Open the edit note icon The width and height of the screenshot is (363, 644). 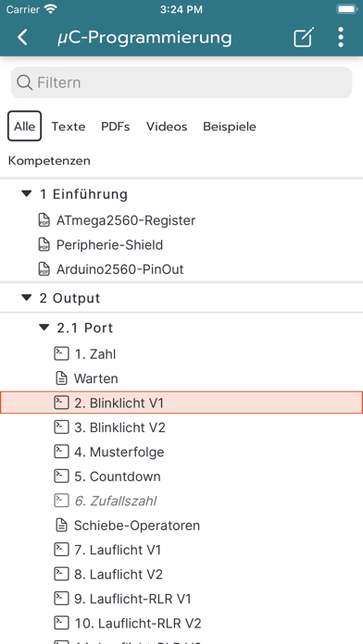[304, 37]
